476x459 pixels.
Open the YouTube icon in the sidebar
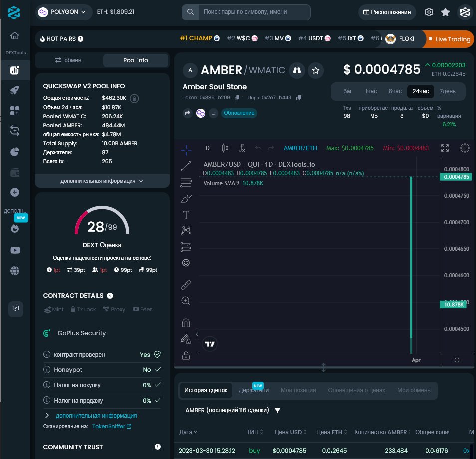click(15, 250)
